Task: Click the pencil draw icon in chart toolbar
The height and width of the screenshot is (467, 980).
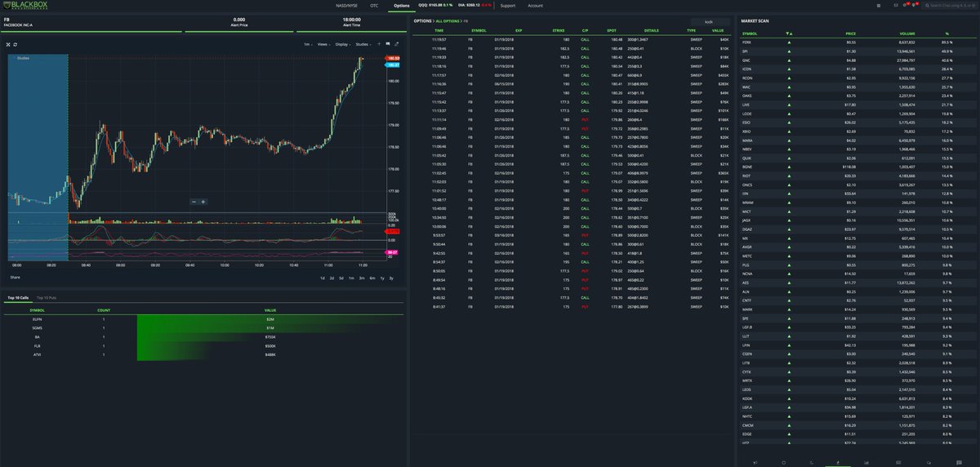Action: click(x=397, y=44)
